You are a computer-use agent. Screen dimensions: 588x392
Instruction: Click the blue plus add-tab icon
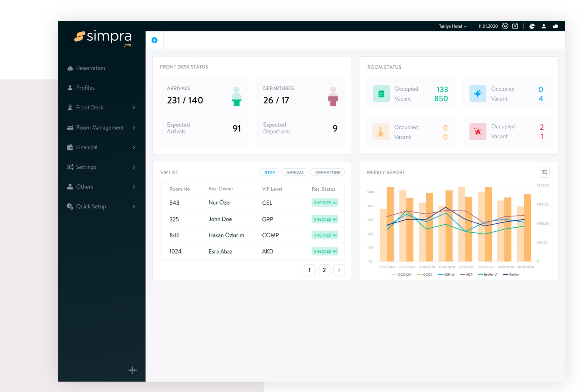pyautogui.click(x=155, y=40)
